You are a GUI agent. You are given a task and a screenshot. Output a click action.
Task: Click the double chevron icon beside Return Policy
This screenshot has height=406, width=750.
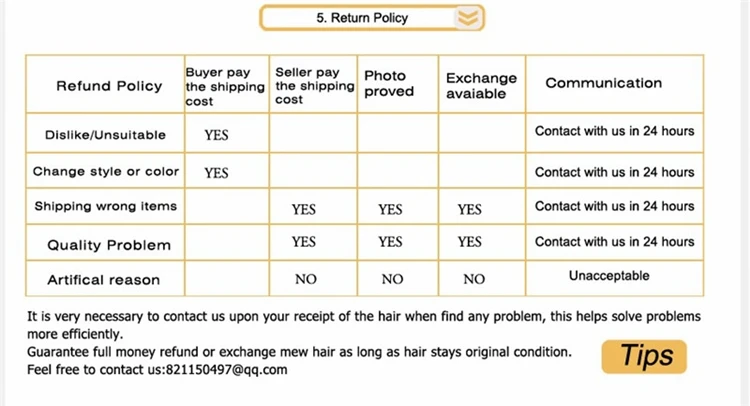click(x=468, y=18)
